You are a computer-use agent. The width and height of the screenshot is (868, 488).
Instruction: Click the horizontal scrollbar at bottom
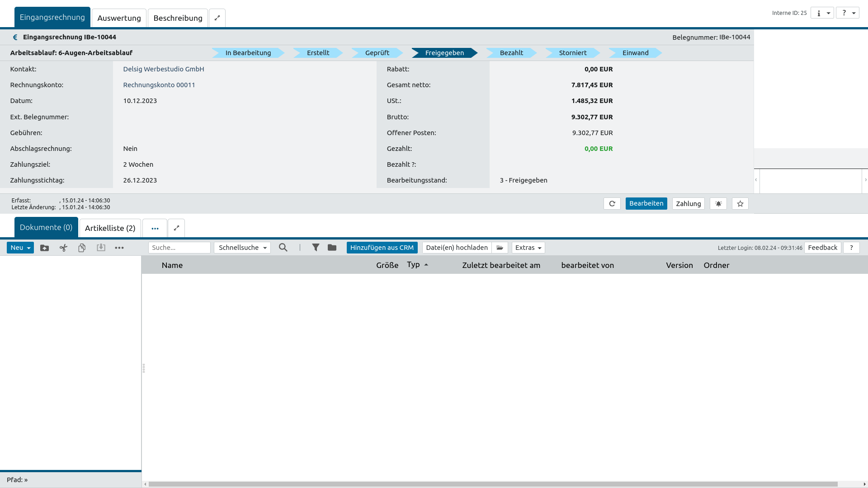coord(493,484)
